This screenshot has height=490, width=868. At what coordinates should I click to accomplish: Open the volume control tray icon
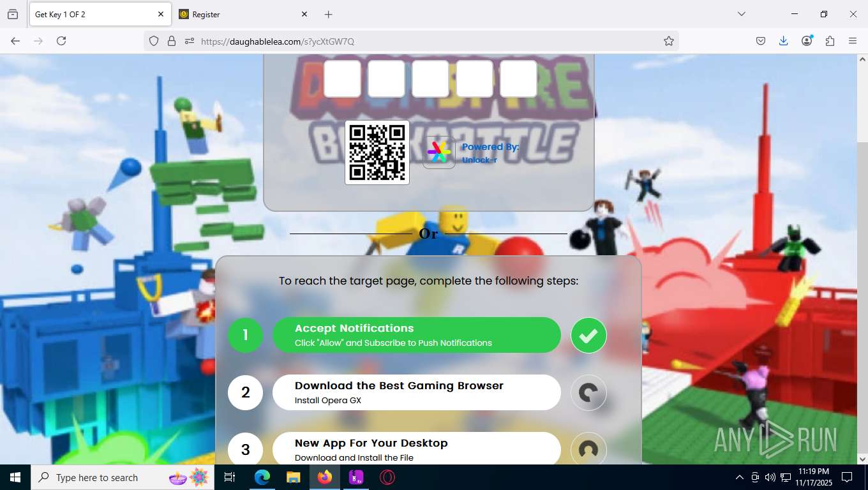point(770,477)
